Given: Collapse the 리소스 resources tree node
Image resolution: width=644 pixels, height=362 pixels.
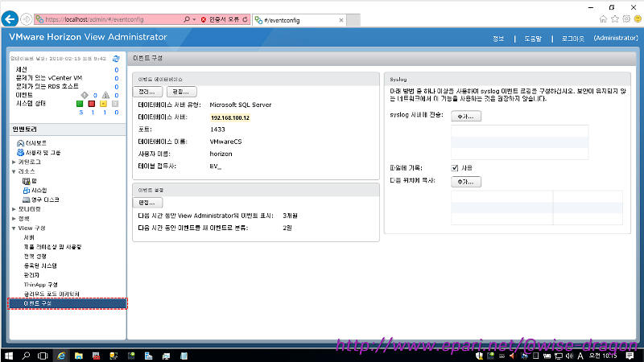Looking at the screenshot, I should click(14, 171).
